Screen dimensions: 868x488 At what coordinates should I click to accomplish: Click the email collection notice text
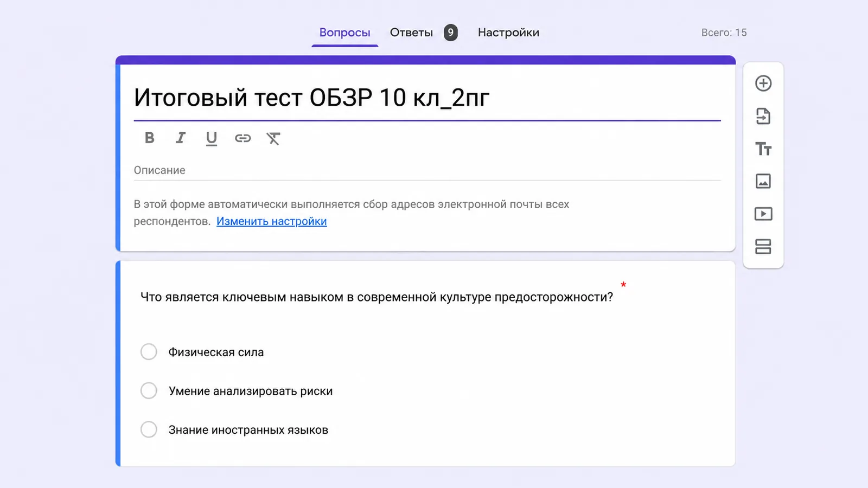[352, 213]
